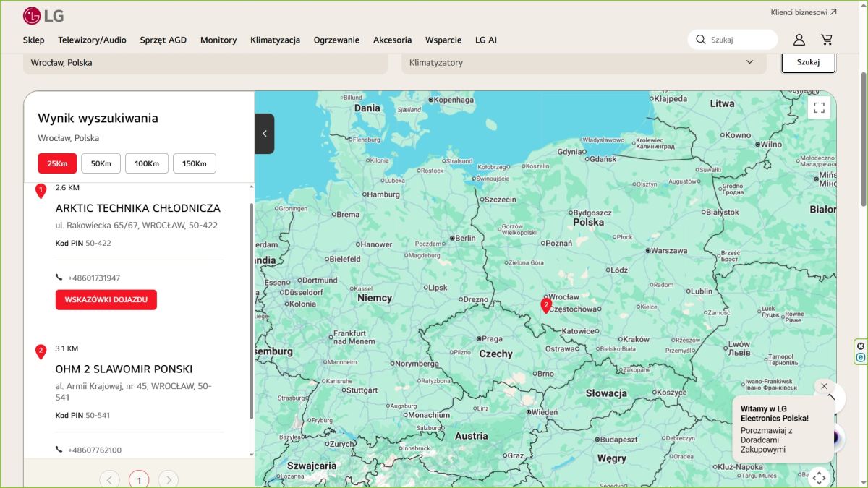Screen dimensions: 868x488
Task: Click the Wrocław map pin marker
Action: 546,305
